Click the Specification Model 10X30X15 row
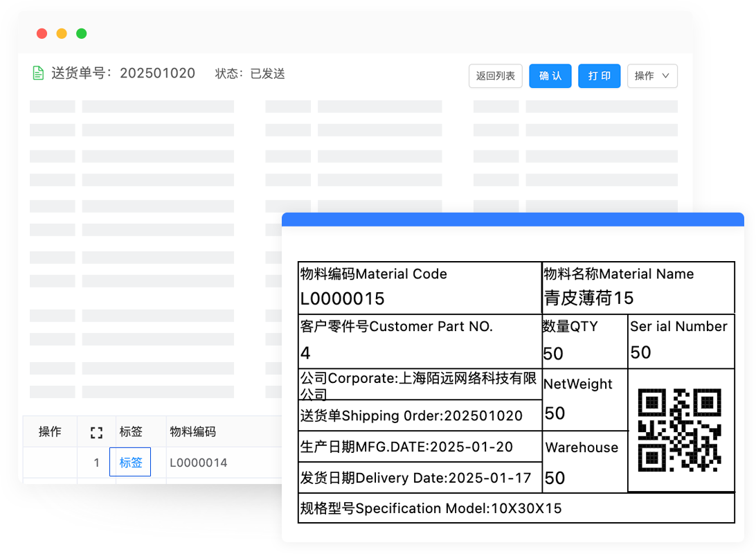The height and width of the screenshot is (554, 756). pyautogui.click(x=431, y=508)
